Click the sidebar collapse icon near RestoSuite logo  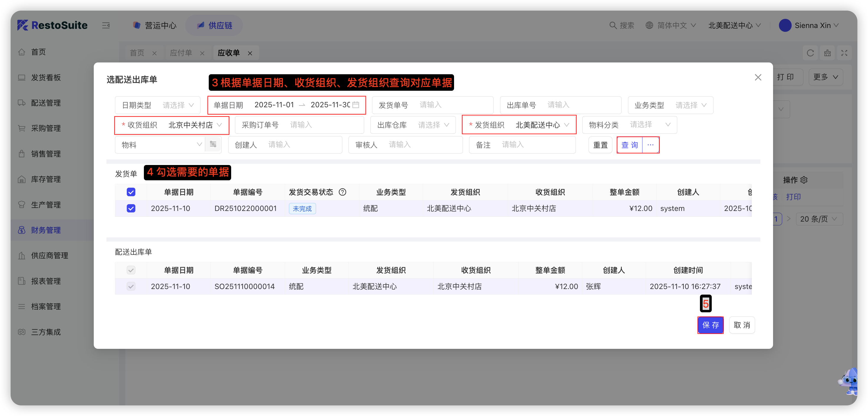point(106,25)
